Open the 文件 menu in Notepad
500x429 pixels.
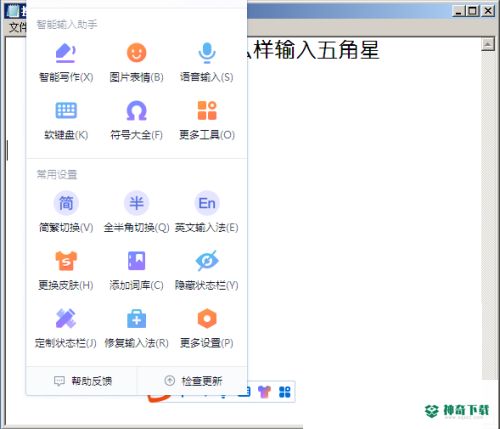click(17, 27)
